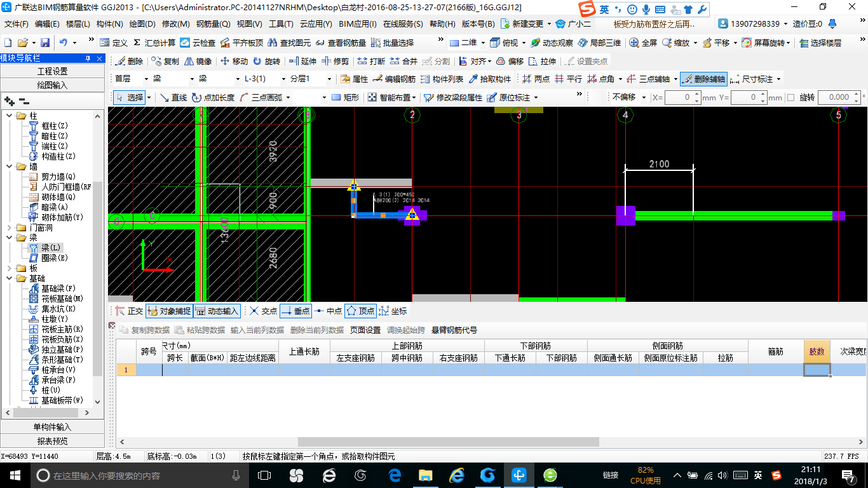Open the 构件(N) menu

pos(110,24)
